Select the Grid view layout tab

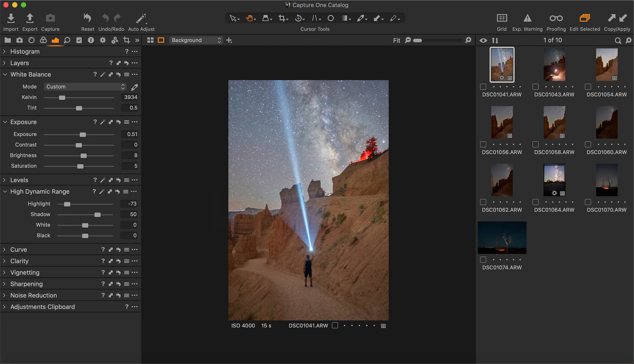pyautogui.click(x=150, y=40)
